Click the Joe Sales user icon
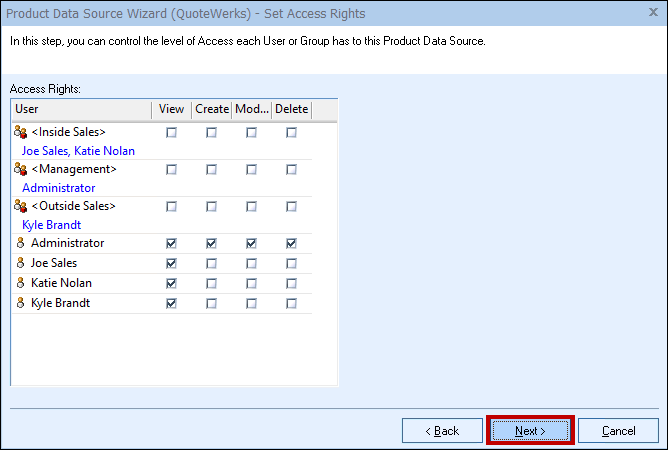This screenshot has width=668, height=450. click(x=20, y=263)
